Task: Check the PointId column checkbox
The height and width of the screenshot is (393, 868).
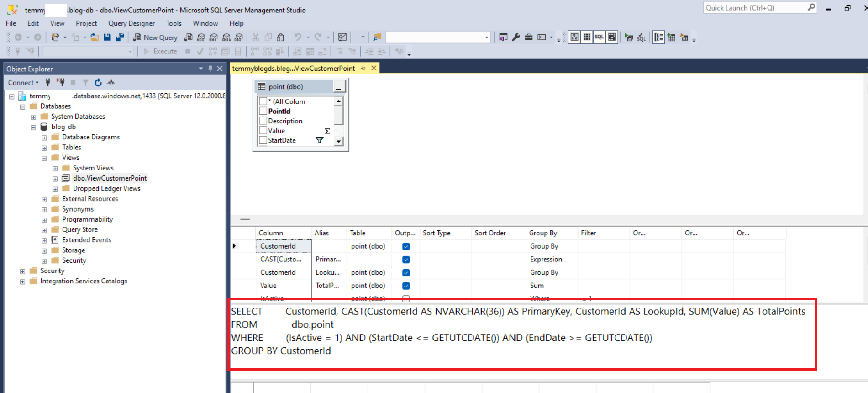Action: (x=263, y=111)
